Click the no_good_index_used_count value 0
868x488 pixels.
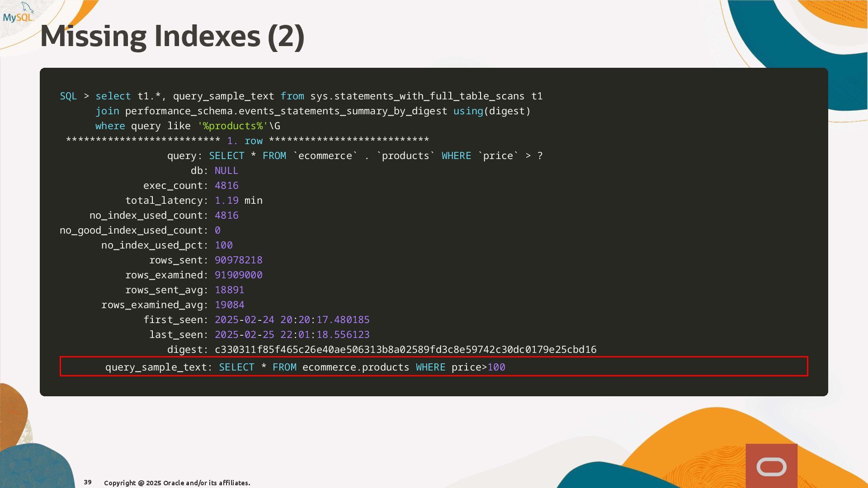coord(217,230)
